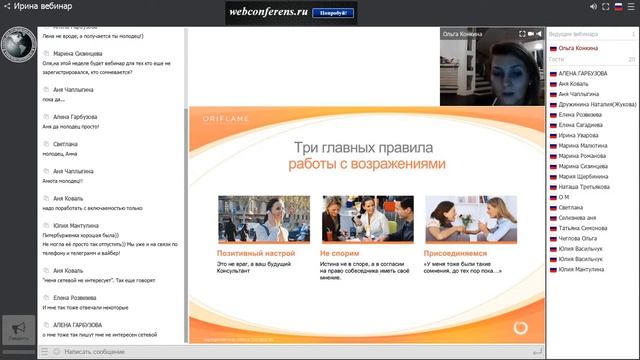Toggle camera icon on Ольга Конкина video
Screen dimensions: 640x360
(x=531, y=34)
